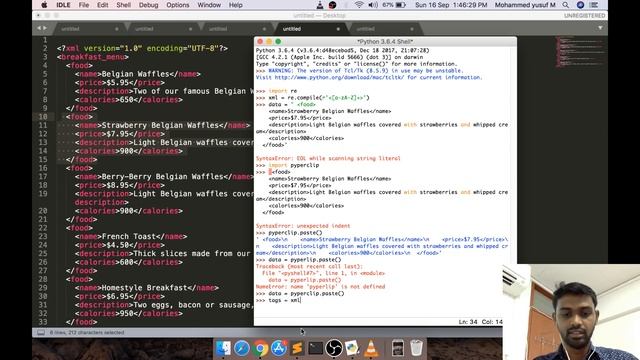The height and width of the screenshot is (360, 640).
Task: Open the Help menu
Action: (236, 5)
